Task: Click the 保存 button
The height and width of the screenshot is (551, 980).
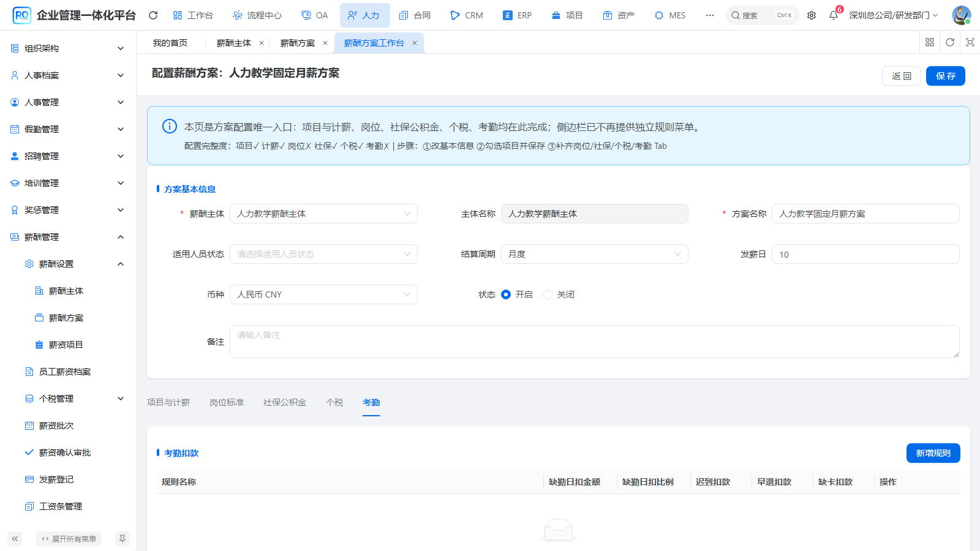Action: [x=946, y=76]
